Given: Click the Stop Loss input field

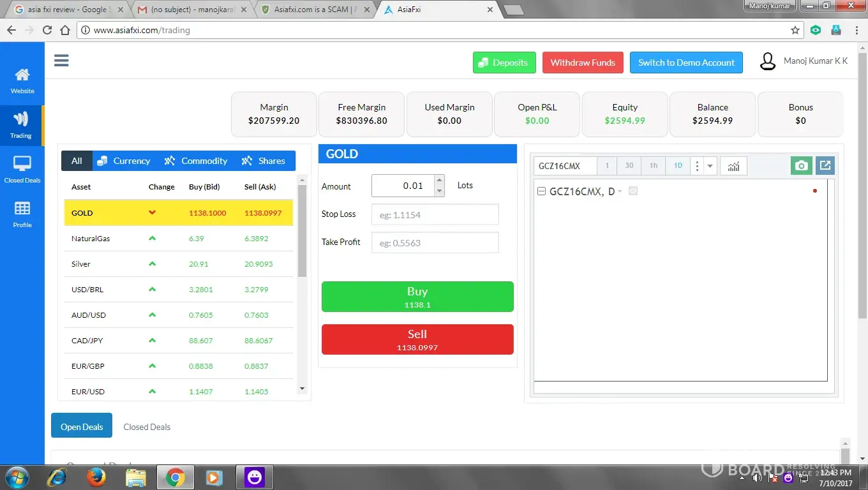Looking at the screenshot, I should 435,215.
